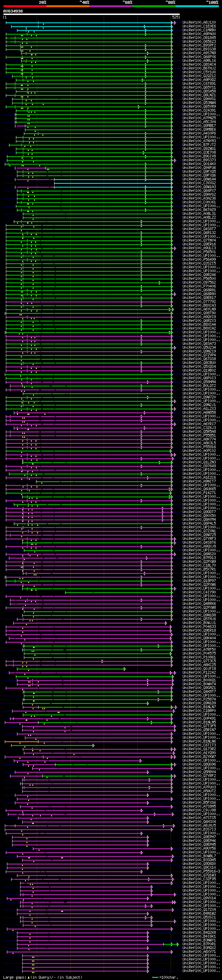The width and height of the screenshot is (222, 980).
Task: Click hit label UniRef100_P10861
Action: 199,657
